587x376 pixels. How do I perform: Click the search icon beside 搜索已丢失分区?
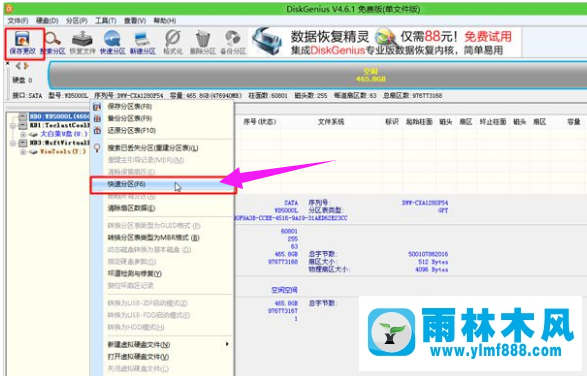click(97, 148)
